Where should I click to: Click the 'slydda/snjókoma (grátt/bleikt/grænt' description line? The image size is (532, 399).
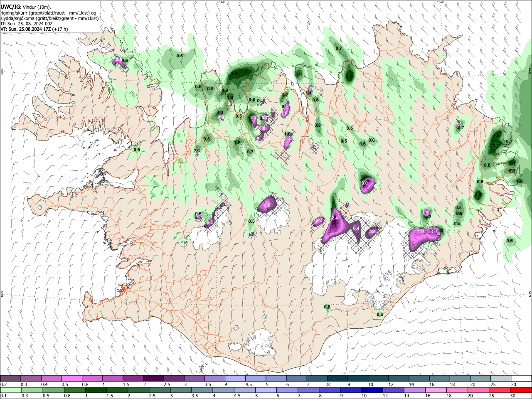(x=49, y=18)
